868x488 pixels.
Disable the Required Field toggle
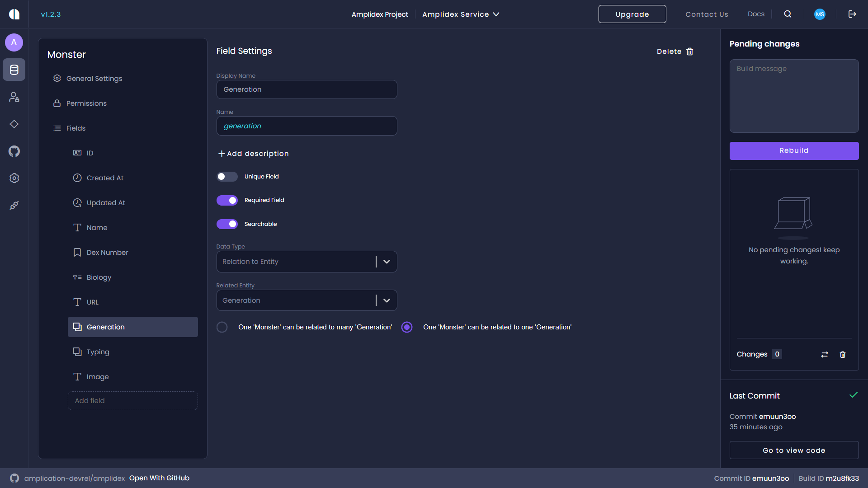coord(227,200)
